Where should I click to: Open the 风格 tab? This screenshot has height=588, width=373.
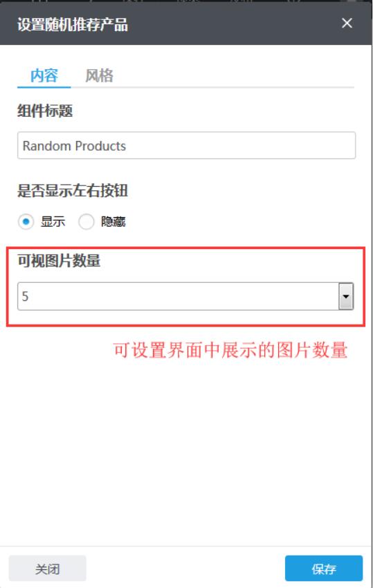coord(99,76)
